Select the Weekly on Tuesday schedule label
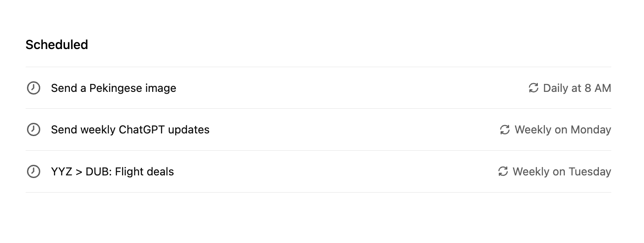The width and height of the screenshot is (644, 243). (x=562, y=172)
